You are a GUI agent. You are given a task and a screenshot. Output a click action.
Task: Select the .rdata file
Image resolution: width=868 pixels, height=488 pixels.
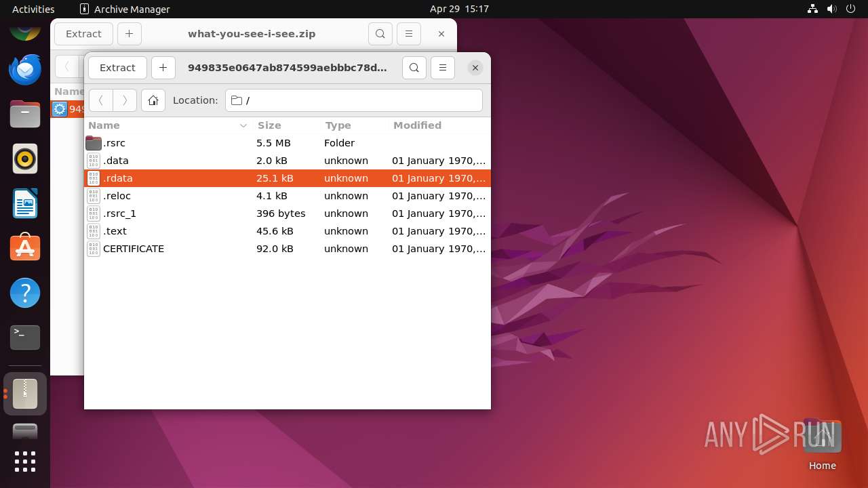pos(288,178)
